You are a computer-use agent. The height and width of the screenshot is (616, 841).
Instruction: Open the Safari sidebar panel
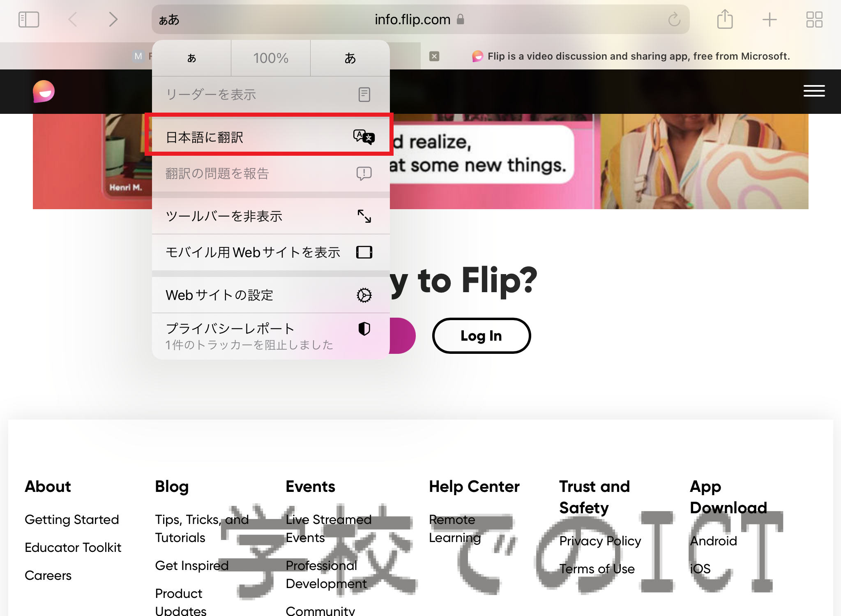click(29, 19)
